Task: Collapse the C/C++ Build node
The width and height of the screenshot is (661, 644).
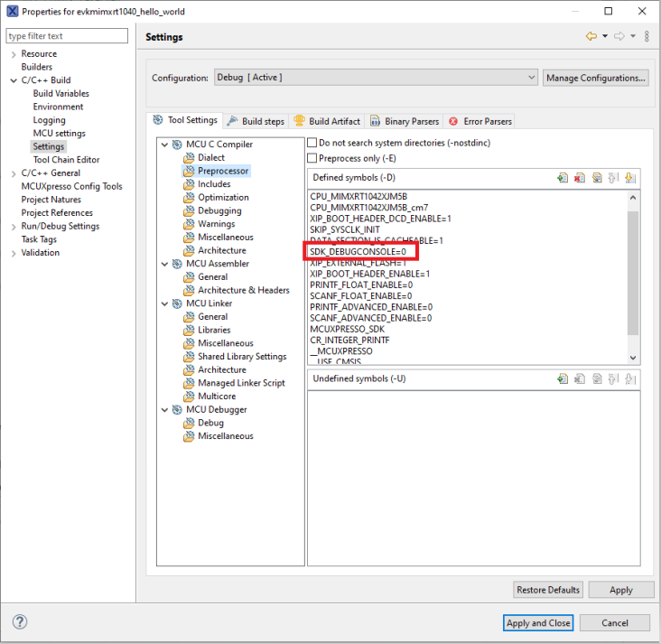Action: (14, 80)
